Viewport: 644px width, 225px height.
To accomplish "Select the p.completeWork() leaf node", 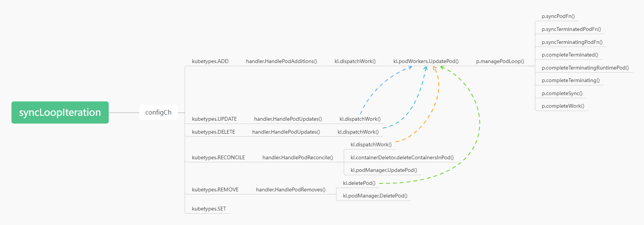I will pyautogui.click(x=563, y=106).
